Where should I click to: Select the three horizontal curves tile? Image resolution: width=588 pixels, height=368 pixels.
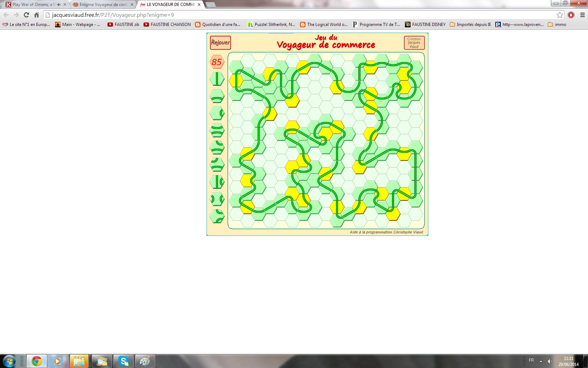click(x=217, y=130)
